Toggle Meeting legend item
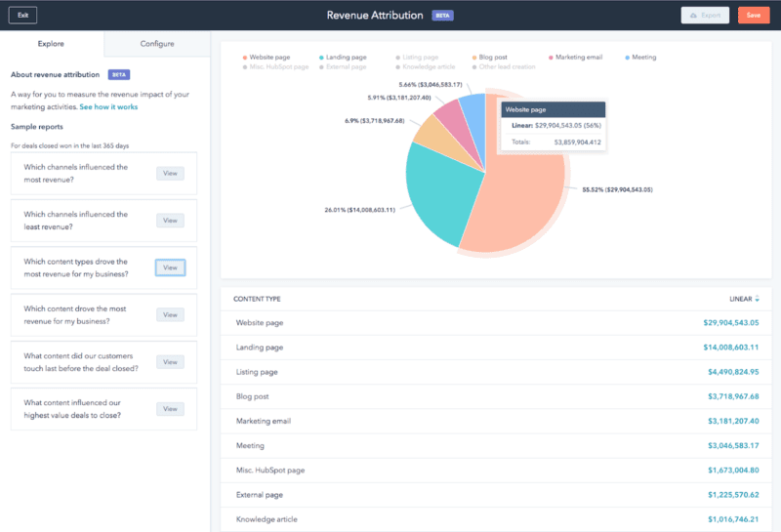 click(627, 58)
